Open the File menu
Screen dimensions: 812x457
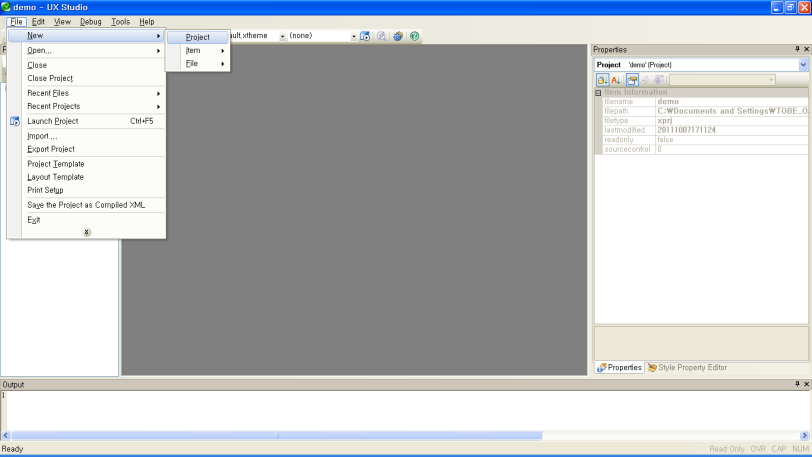click(x=16, y=22)
